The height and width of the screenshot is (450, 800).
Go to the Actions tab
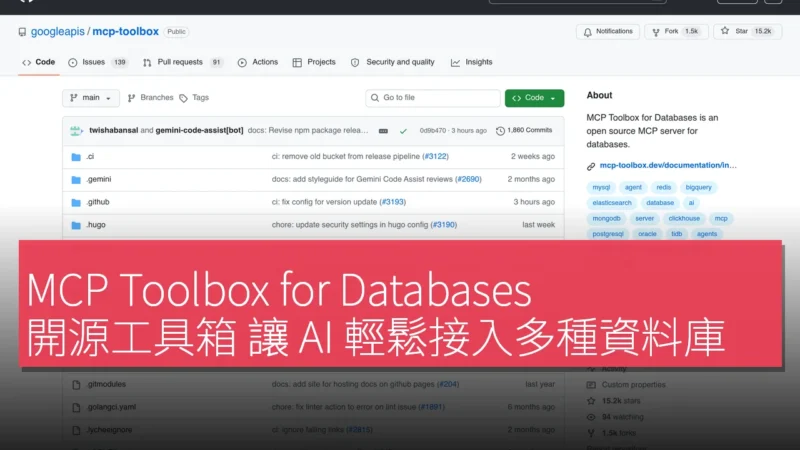(x=258, y=62)
